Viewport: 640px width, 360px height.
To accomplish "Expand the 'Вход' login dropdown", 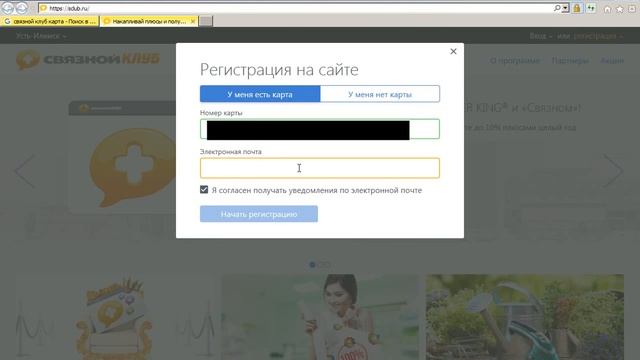I will click(x=541, y=36).
